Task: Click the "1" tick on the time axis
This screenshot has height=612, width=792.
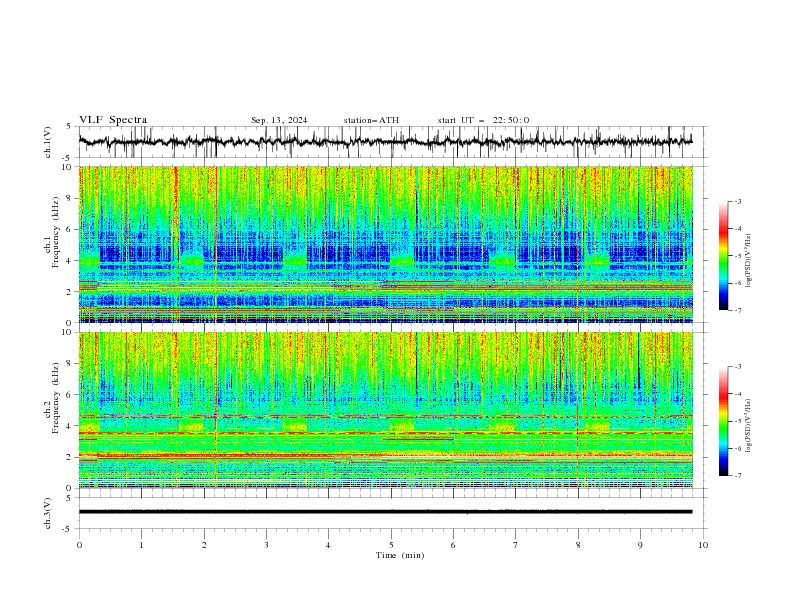Action: click(141, 545)
